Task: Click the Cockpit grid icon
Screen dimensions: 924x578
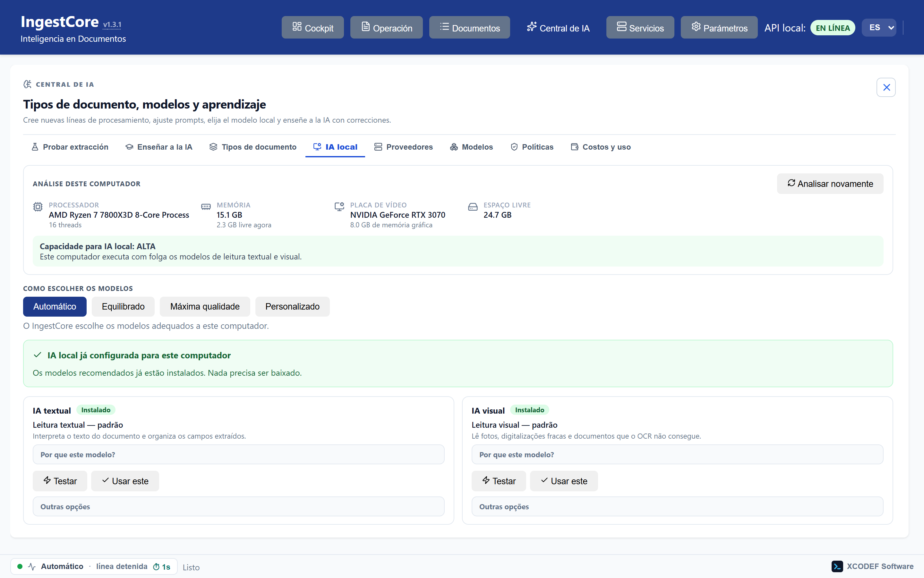Action: point(297,26)
